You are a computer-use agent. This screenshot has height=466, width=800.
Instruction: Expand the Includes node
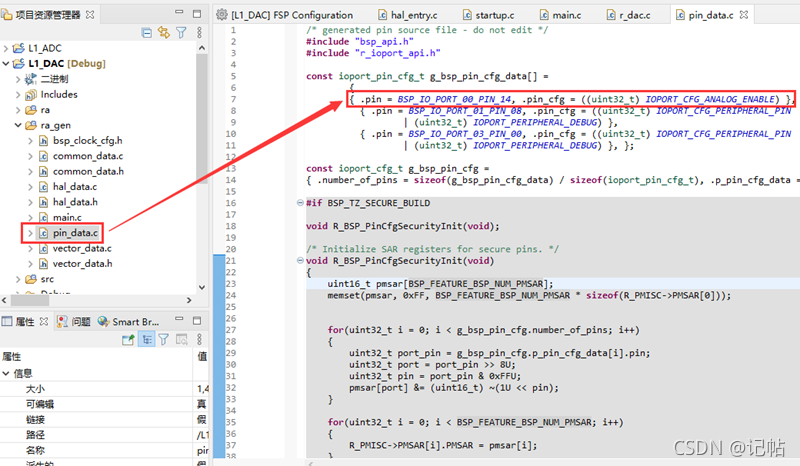tap(18, 95)
